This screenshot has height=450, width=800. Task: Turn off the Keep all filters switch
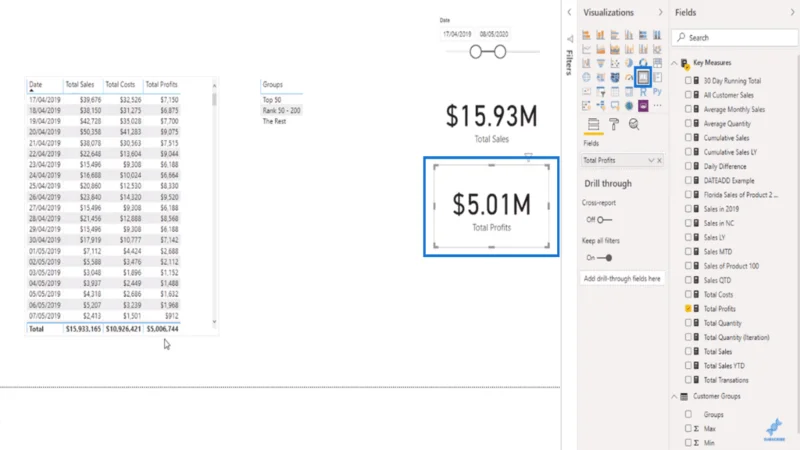click(x=605, y=258)
